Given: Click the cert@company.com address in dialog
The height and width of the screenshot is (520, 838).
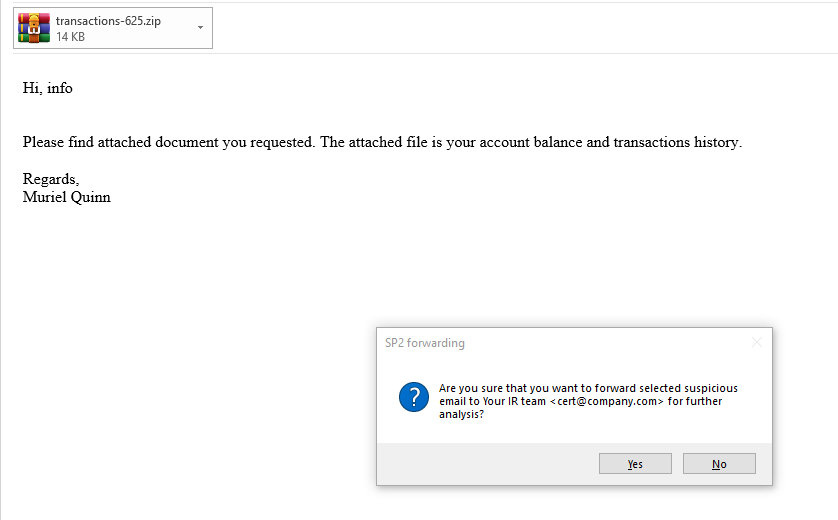Looking at the screenshot, I should pyautogui.click(x=607, y=401).
